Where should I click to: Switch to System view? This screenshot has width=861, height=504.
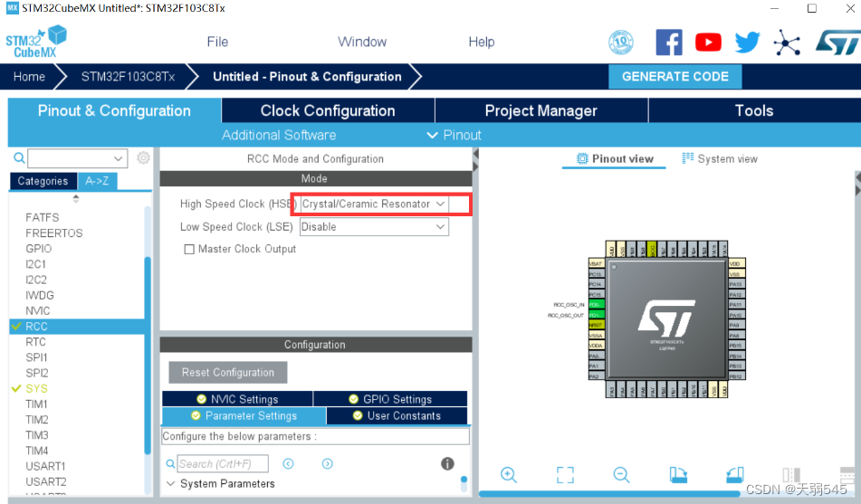coord(720,158)
